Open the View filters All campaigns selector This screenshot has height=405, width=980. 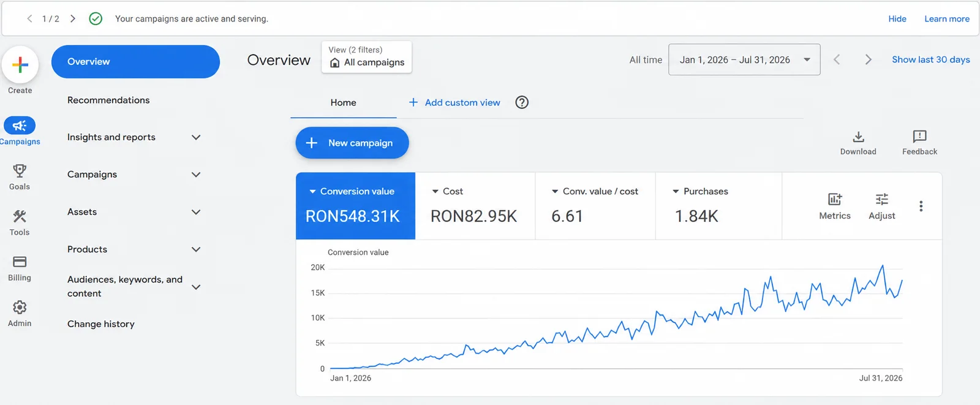[367, 57]
